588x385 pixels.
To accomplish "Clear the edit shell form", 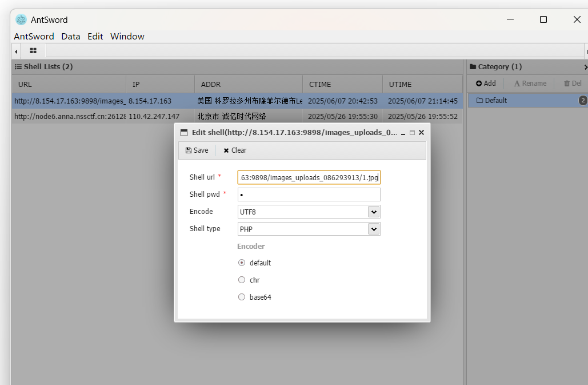I will [235, 150].
